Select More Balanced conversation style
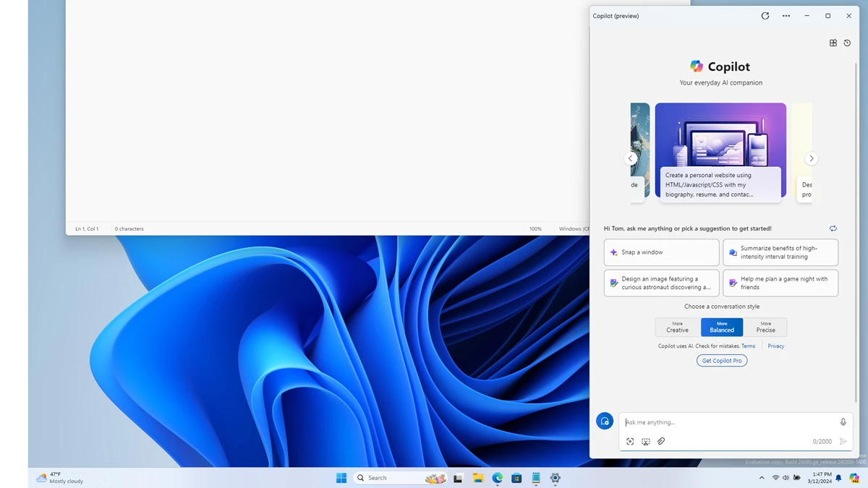The height and width of the screenshot is (488, 868). [722, 327]
